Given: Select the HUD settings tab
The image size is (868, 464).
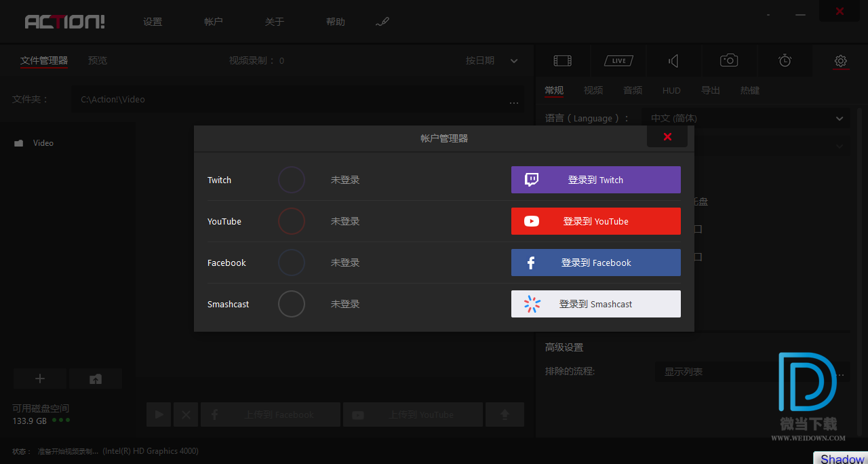Looking at the screenshot, I should point(671,90).
